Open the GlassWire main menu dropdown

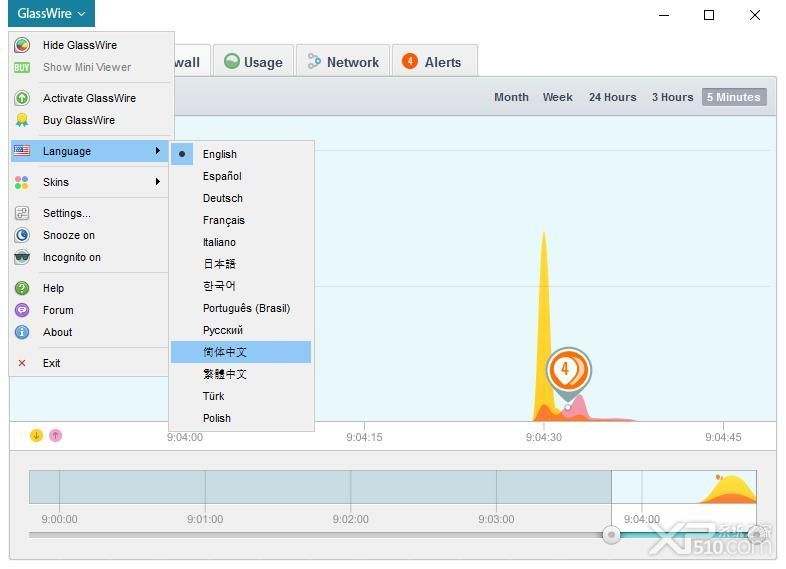click(51, 14)
